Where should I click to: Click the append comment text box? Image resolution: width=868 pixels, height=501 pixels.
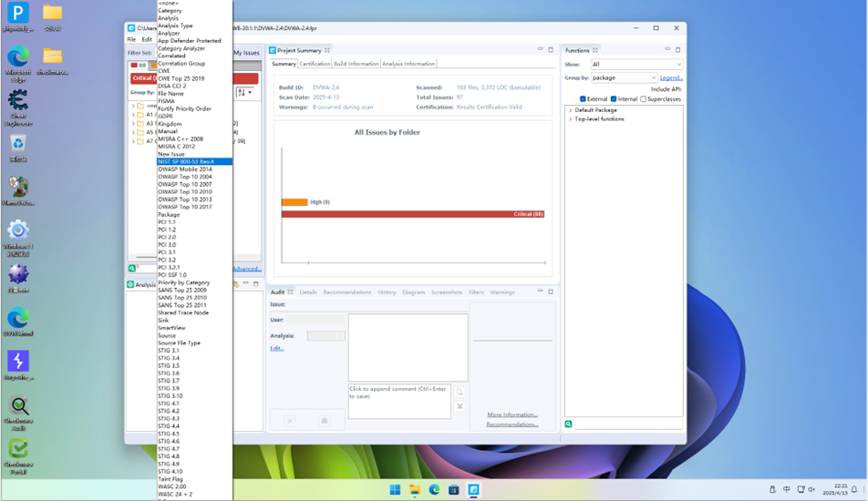point(399,401)
